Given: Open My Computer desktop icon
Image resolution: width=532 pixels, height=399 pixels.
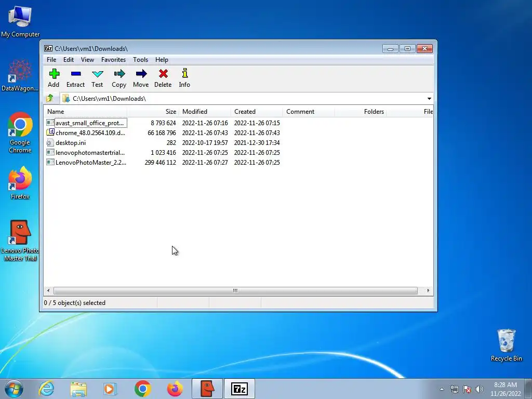Looking at the screenshot, I should (x=20, y=21).
